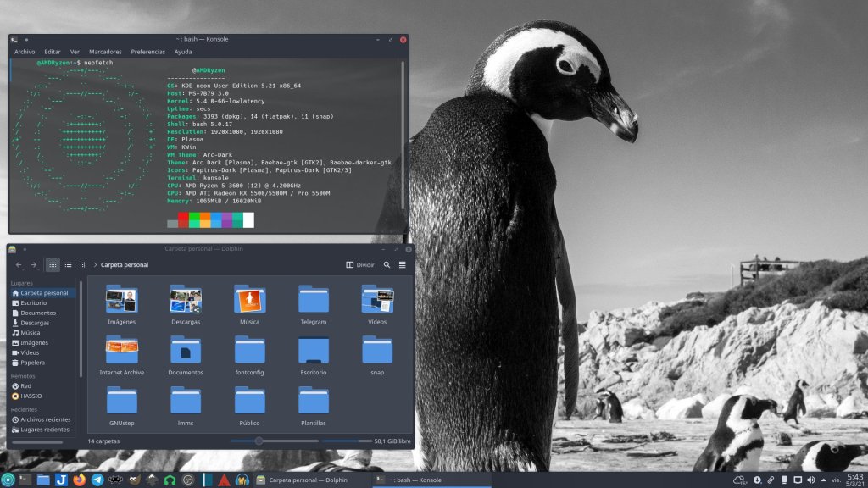
Task: Launch Telegram from the taskbar
Action: point(97,480)
